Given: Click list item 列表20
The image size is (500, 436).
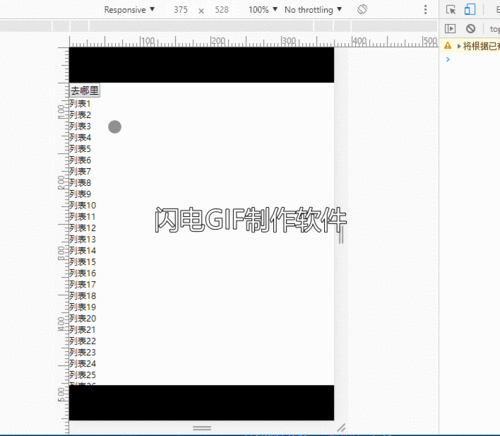Looking at the screenshot, I should tap(83, 318).
